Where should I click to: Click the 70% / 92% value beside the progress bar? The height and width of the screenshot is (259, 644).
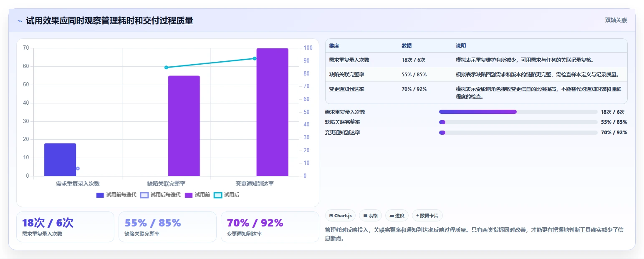click(x=614, y=133)
